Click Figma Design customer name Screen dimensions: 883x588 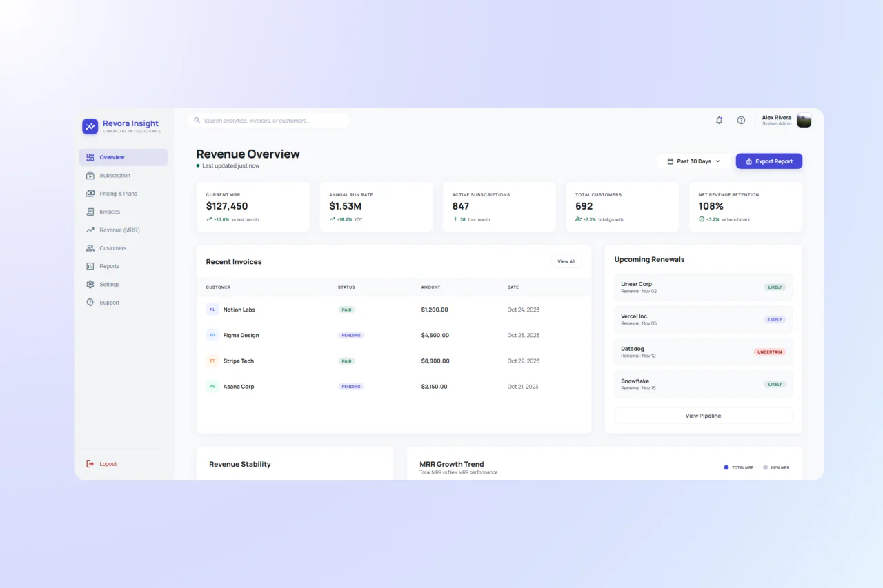(241, 335)
